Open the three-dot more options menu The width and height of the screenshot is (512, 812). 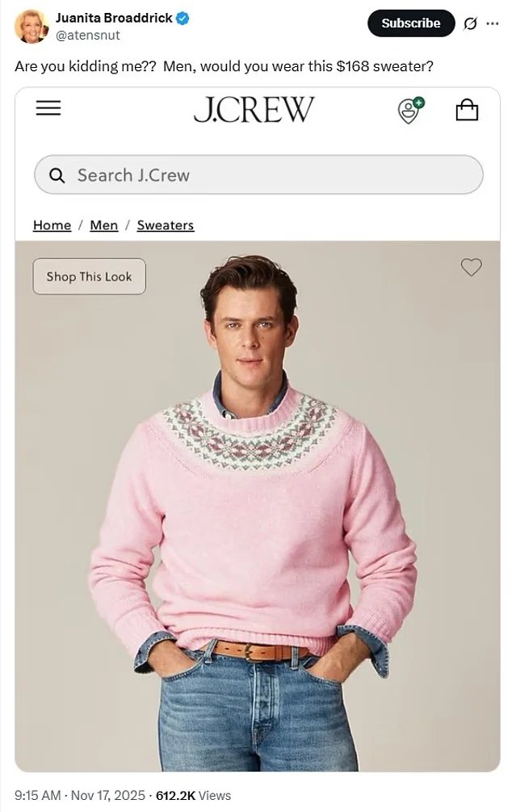(x=493, y=23)
